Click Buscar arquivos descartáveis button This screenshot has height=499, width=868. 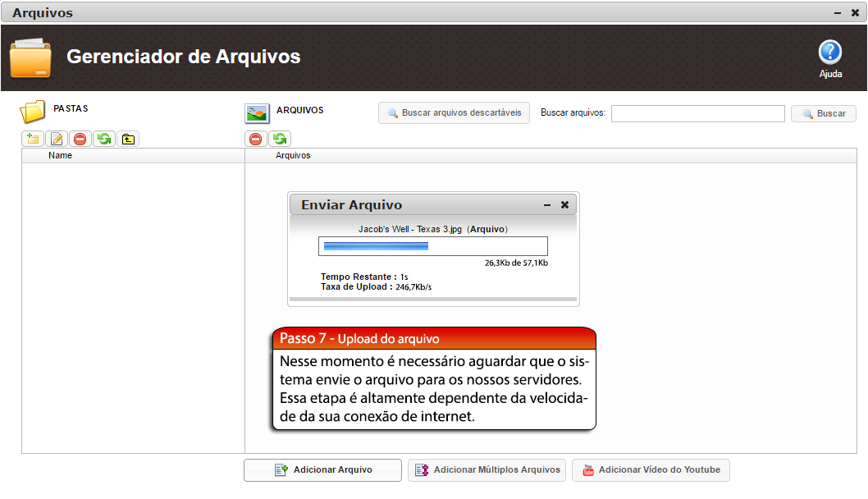[x=454, y=113]
